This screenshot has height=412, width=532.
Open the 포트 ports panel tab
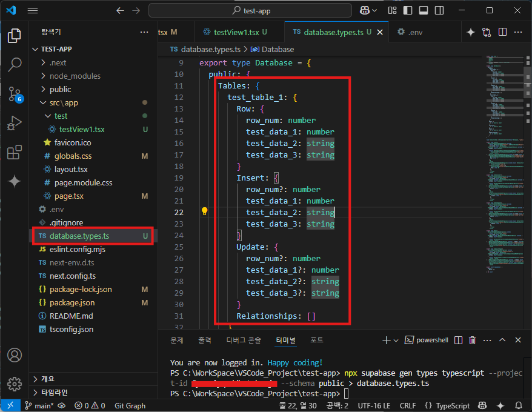tap(317, 340)
